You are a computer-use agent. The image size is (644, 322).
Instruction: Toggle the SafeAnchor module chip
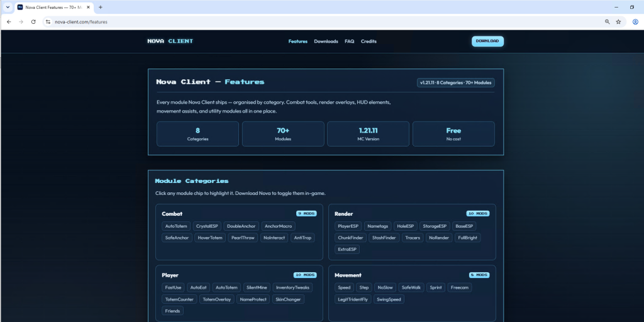[177, 238]
